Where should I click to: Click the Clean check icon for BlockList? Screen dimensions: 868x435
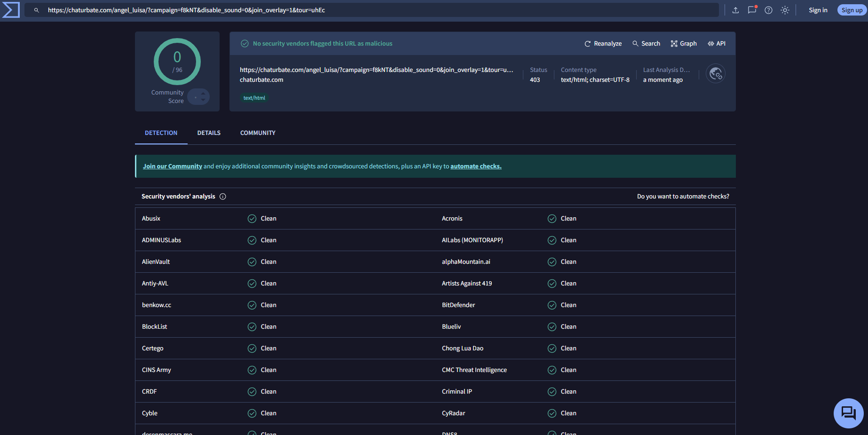click(x=252, y=327)
